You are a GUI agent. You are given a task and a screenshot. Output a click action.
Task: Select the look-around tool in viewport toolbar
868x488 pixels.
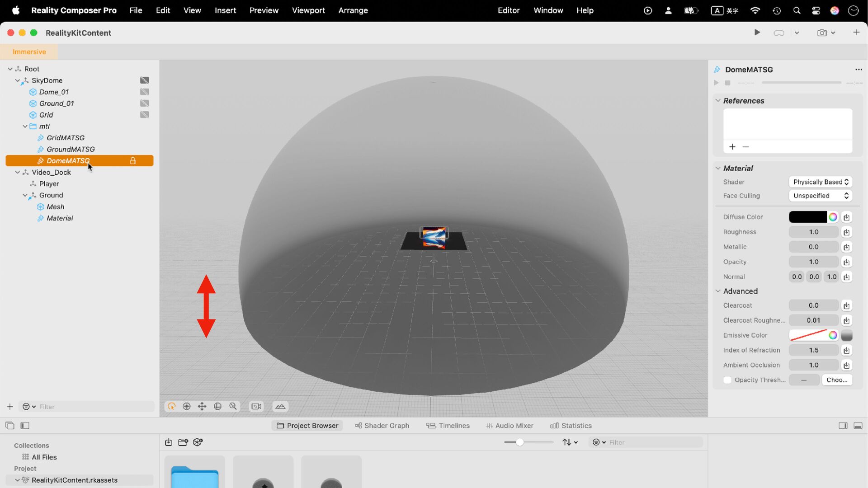coord(187,406)
